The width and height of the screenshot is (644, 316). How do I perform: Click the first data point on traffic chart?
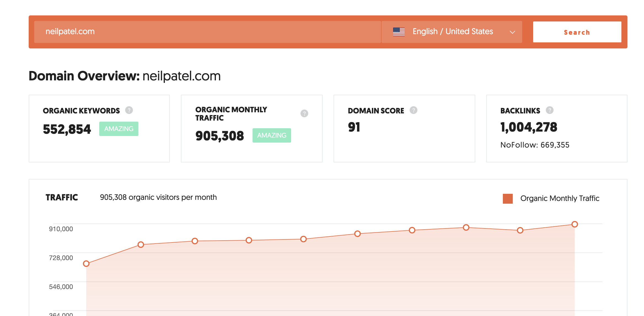coord(86,264)
